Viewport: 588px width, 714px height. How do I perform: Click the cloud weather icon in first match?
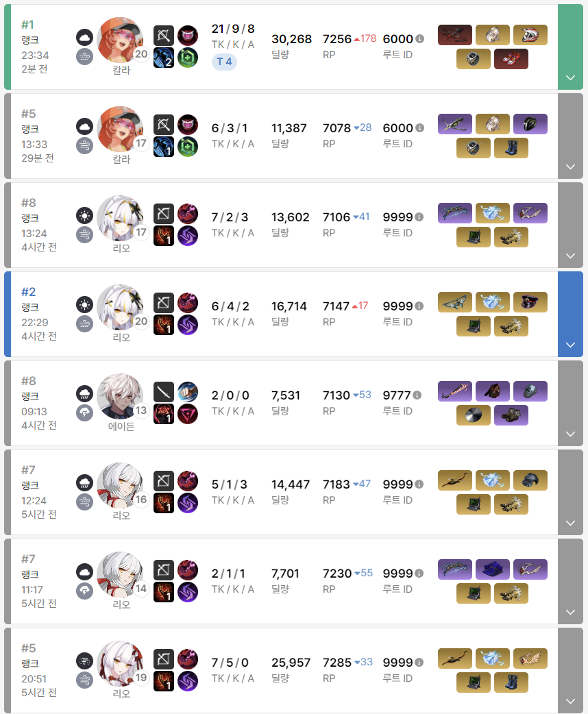(85, 37)
